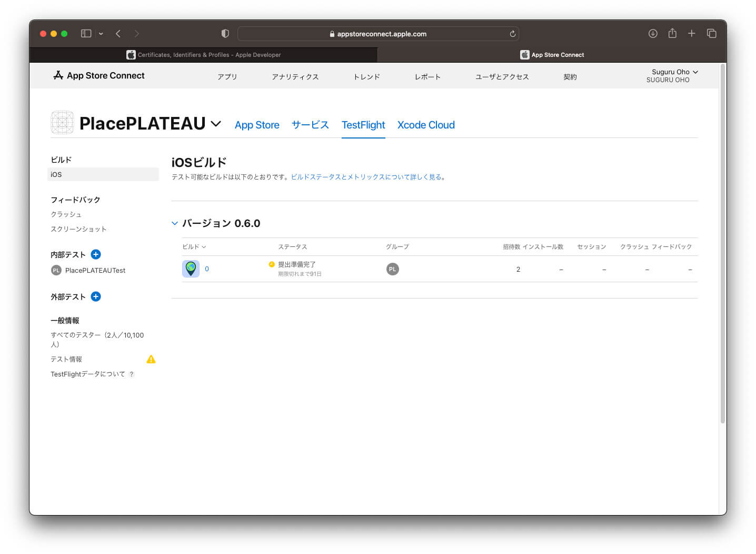The width and height of the screenshot is (756, 554).
Task: Switch to the Xcode Cloud tab
Action: click(426, 125)
